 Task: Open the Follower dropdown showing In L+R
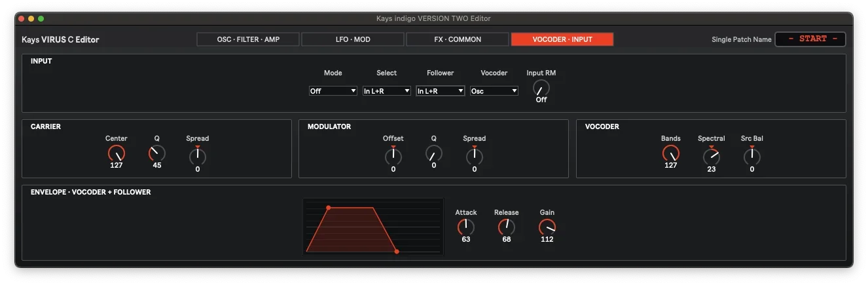[441, 91]
